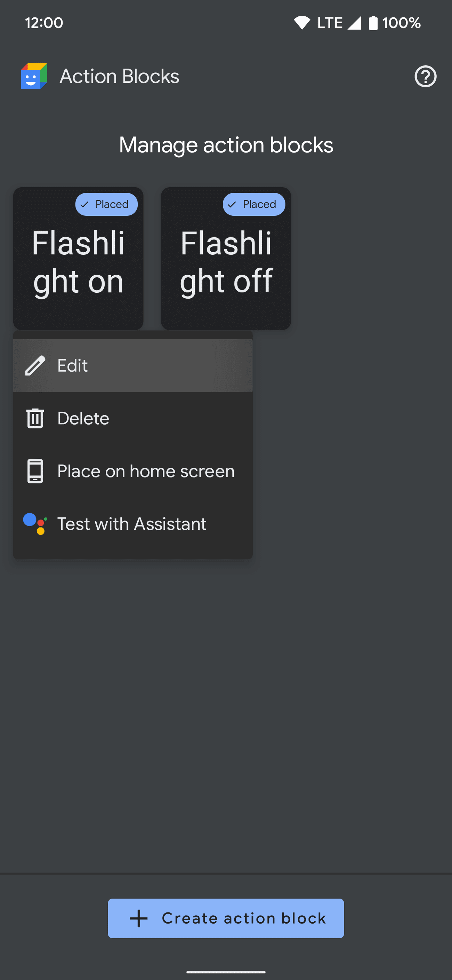Tap the bottom navigation gesture handle
The height and width of the screenshot is (980, 452).
226,972
